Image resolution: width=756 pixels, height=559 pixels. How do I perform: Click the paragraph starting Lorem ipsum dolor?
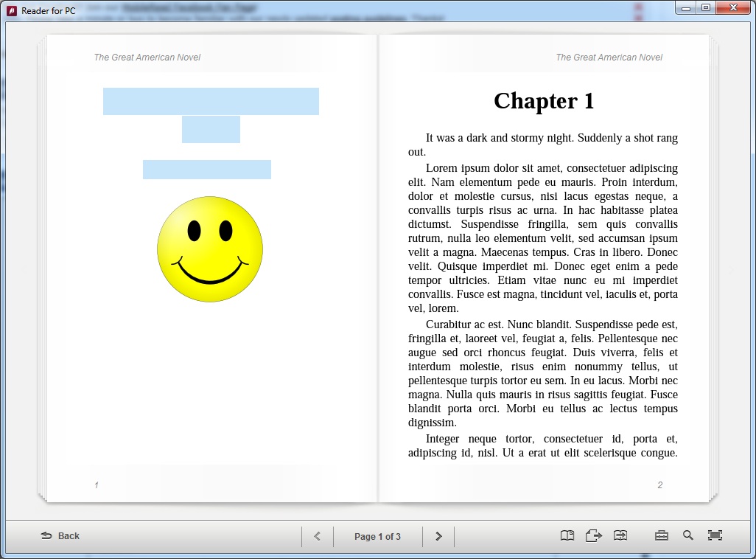click(543, 238)
